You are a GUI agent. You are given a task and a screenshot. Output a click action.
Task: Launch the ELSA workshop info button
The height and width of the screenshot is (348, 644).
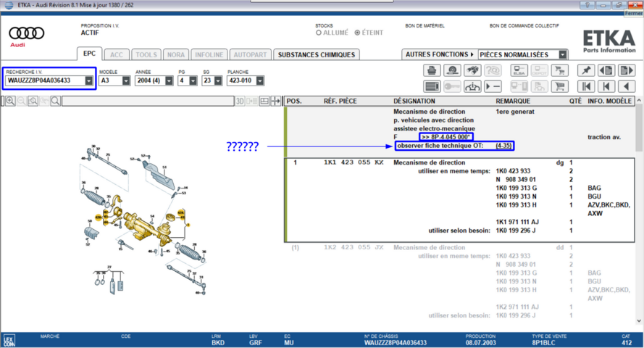pos(519,70)
